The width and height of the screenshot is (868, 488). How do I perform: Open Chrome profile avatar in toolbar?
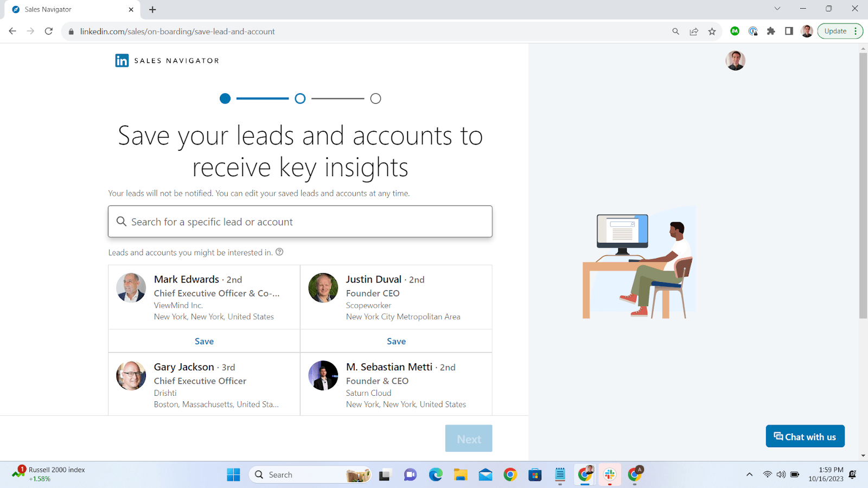coord(807,31)
